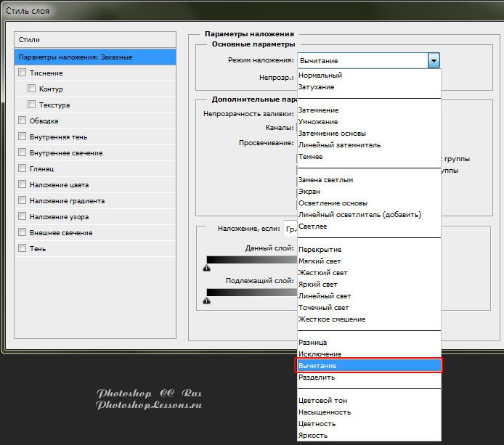Toggle the Контур sub-effect checkbox
Screen dimensions: 504x445
coord(32,89)
